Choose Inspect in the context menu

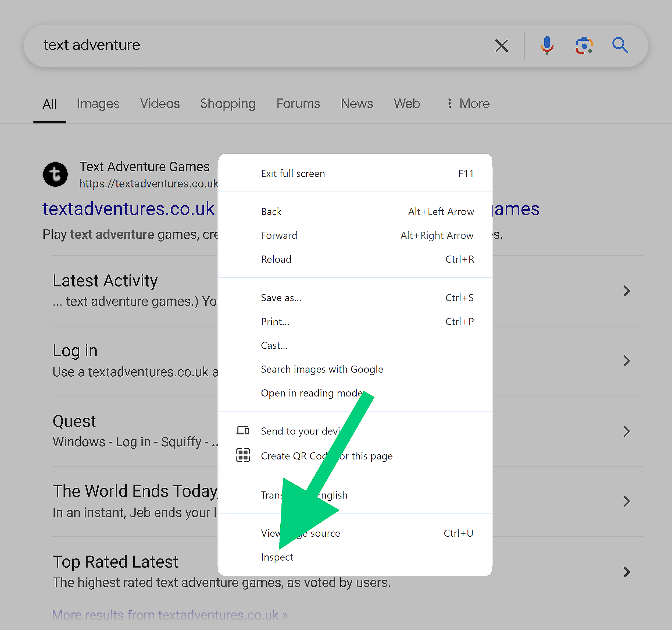355,557
